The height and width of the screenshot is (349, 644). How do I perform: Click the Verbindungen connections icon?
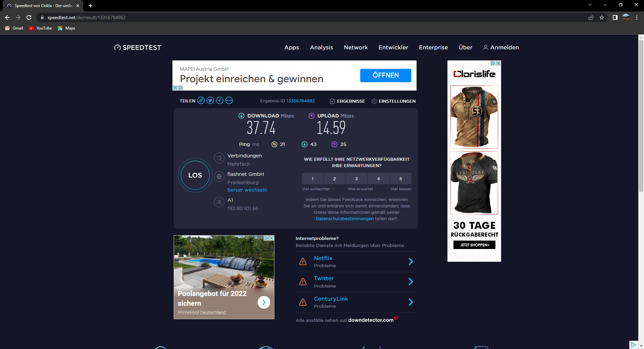point(219,158)
